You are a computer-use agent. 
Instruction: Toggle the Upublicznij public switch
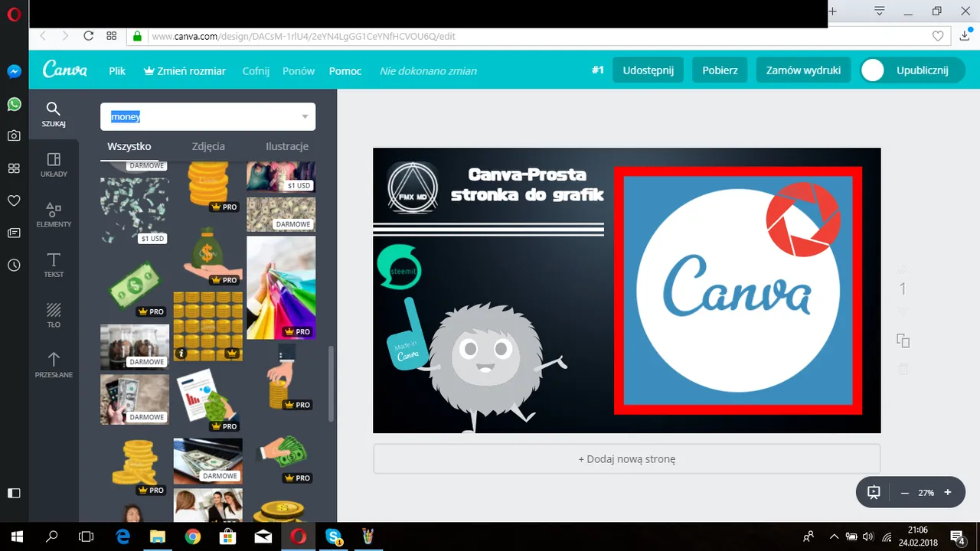coord(873,70)
